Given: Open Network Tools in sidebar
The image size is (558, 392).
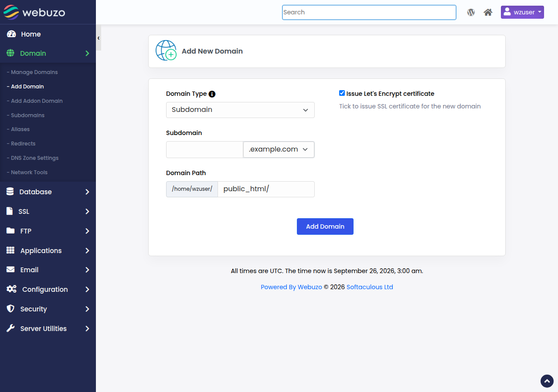Looking at the screenshot, I should [27, 172].
